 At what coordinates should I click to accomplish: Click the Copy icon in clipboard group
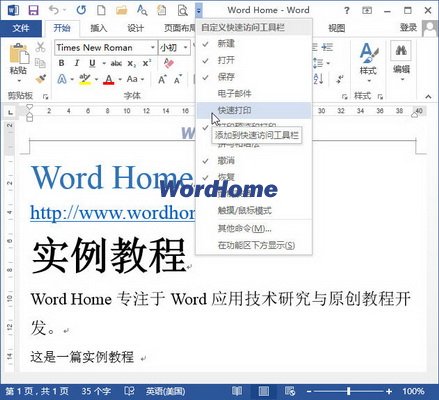40,63
